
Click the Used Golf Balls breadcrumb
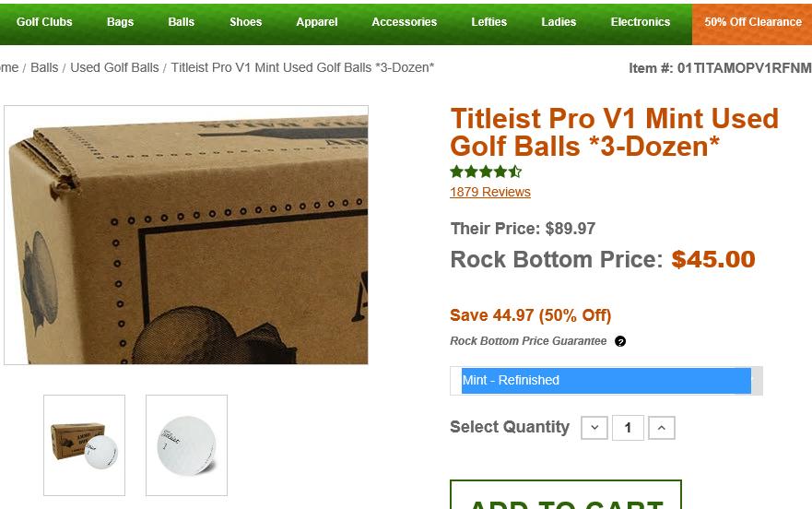[114, 67]
